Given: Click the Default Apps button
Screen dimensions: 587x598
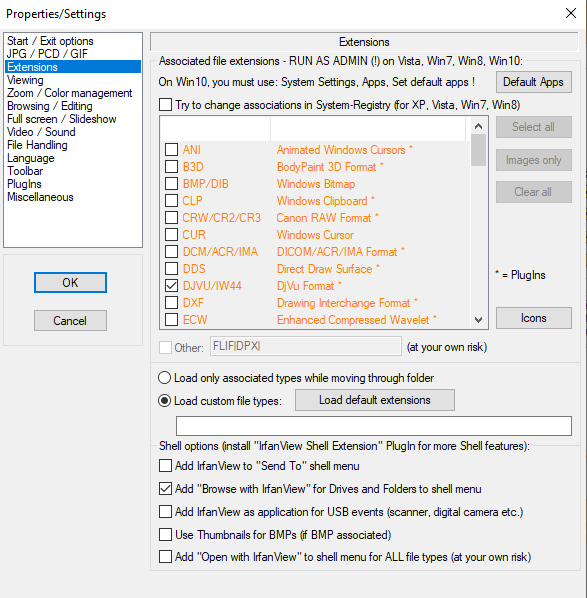Looking at the screenshot, I should (x=534, y=82).
